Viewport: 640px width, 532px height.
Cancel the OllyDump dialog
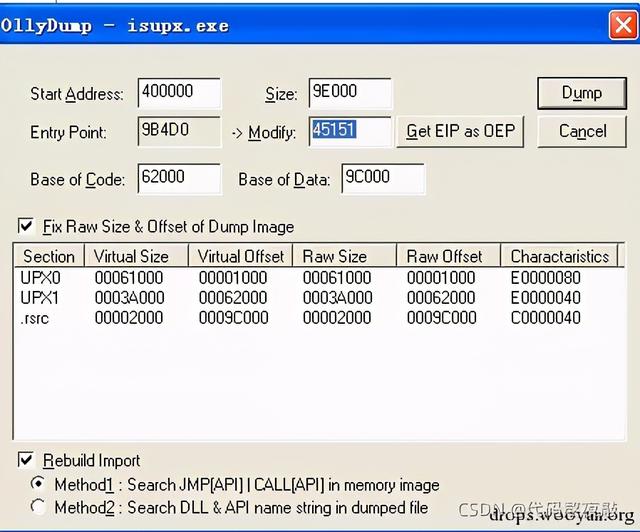pyautogui.click(x=582, y=131)
